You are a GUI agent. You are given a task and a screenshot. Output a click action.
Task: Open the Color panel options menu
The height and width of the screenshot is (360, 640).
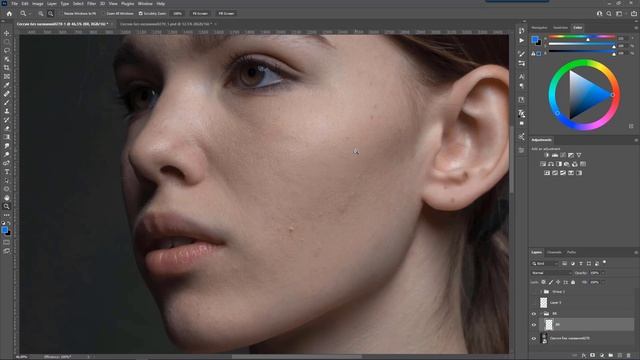click(x=636, y=28)
